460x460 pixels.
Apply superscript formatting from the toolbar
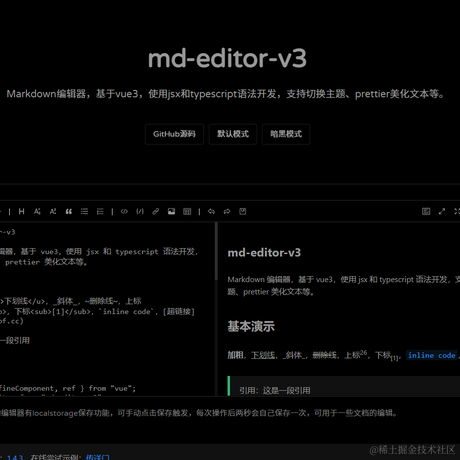[53, 211]
